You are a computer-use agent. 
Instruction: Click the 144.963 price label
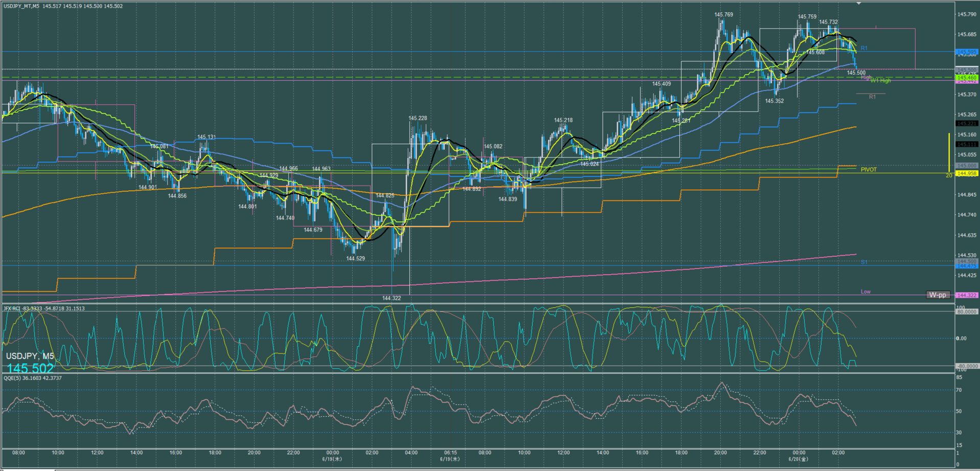coord(321,169)
